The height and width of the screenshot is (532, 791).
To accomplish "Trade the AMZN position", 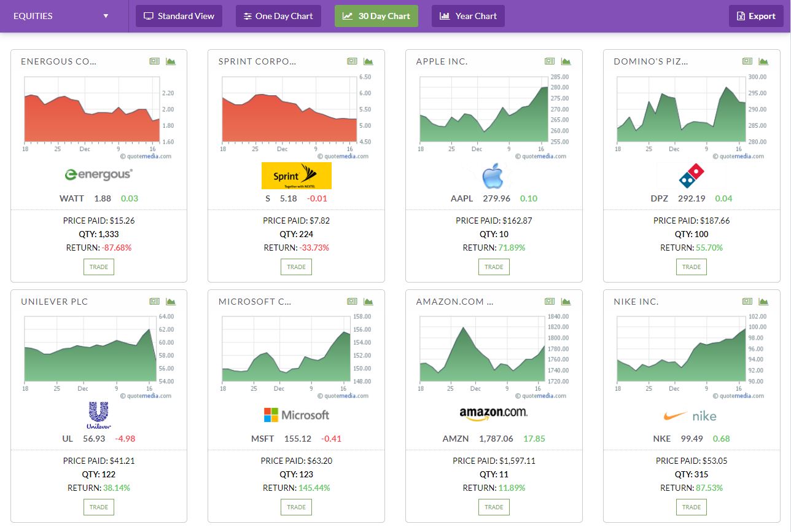I will (494, 507).
